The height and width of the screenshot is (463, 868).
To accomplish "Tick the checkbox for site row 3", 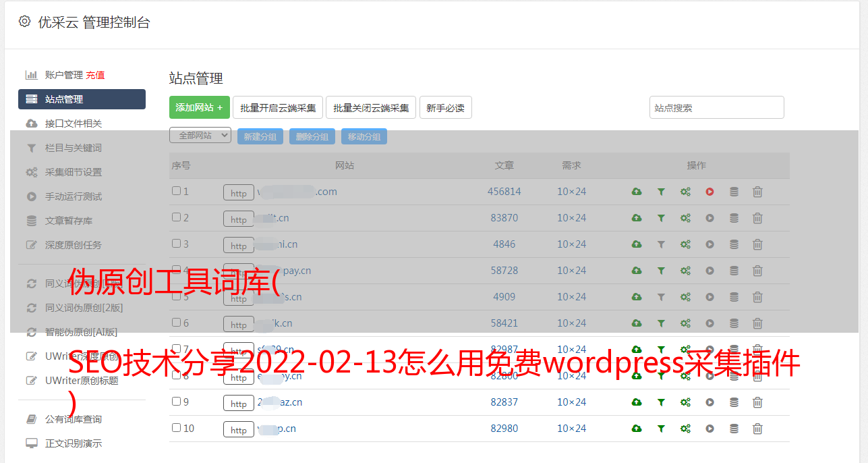I will tap(176, 244).
